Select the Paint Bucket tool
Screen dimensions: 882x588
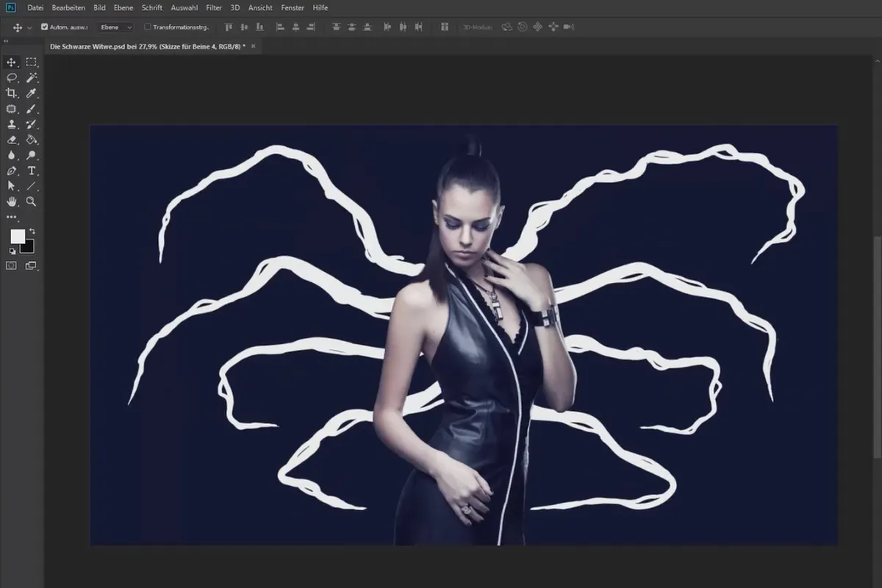(x=32, y=140)
